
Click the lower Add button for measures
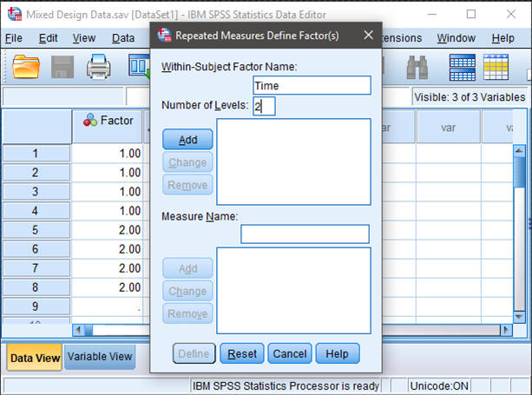[187, 268]
